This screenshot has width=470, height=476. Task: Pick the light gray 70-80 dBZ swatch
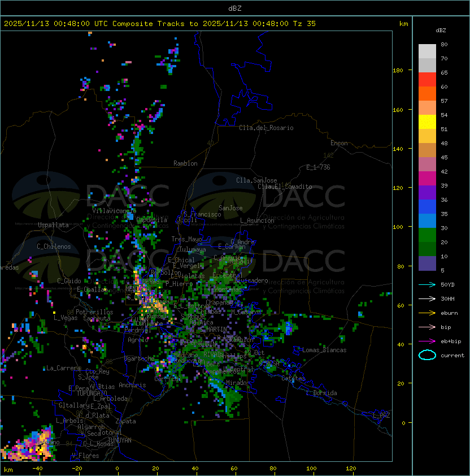click(x=427, y=51)
